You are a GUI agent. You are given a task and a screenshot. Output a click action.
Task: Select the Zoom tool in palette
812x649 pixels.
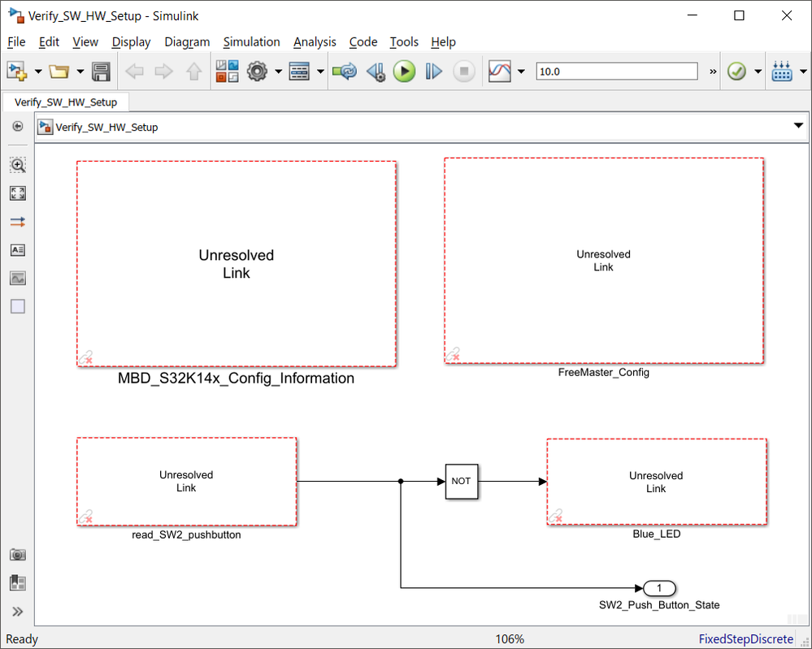point(18,165)
